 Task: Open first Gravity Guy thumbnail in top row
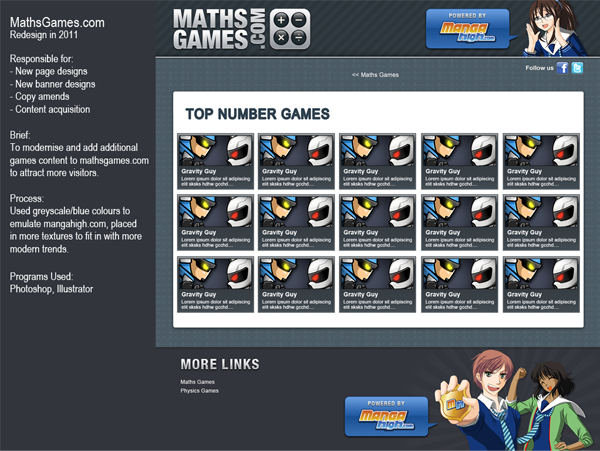(x=215, y=150)
